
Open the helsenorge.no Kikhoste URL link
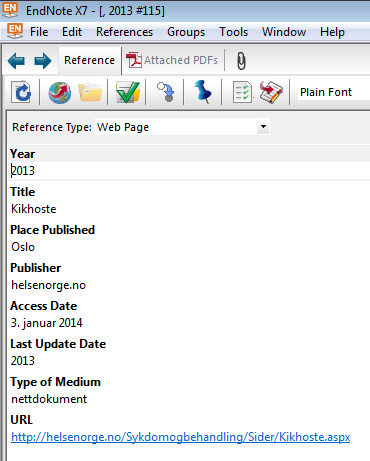coord(181,437)
